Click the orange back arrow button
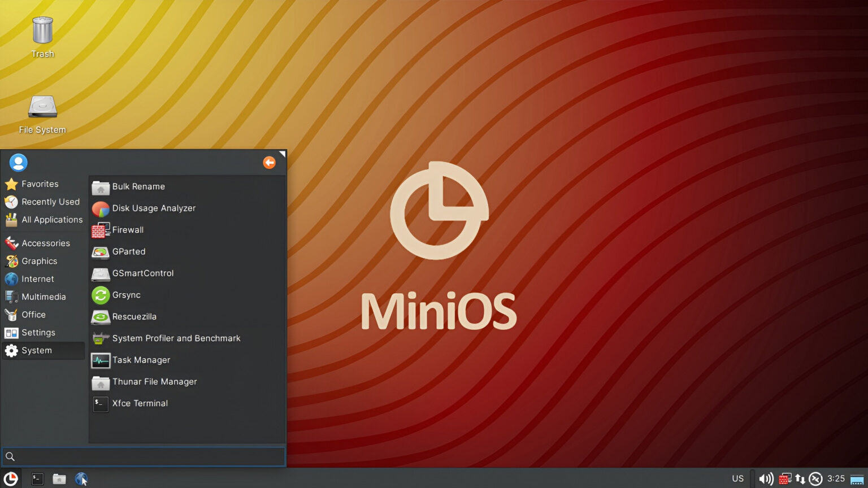Image resolution: width=868 pixels, height=488 pixels. [270, 162]
